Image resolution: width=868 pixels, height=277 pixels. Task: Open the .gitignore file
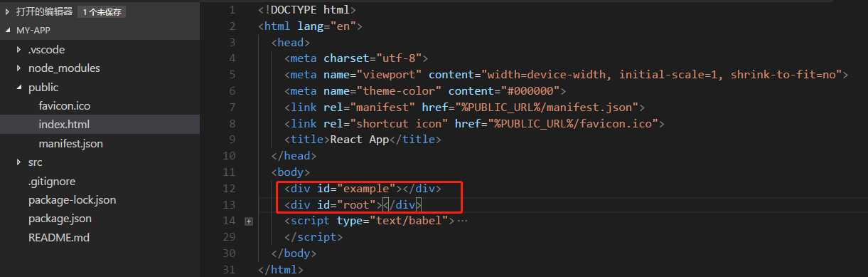(x=51, y=182)
